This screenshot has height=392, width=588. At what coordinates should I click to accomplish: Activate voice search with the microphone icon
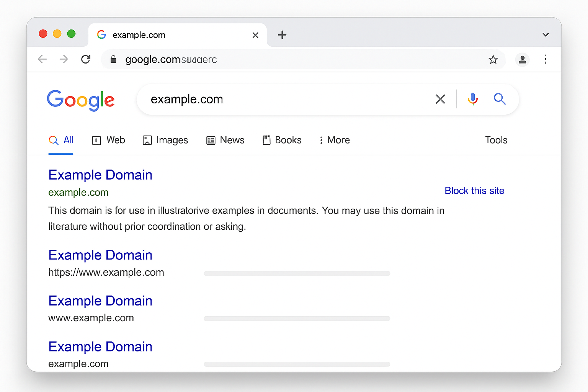[473, 99]
